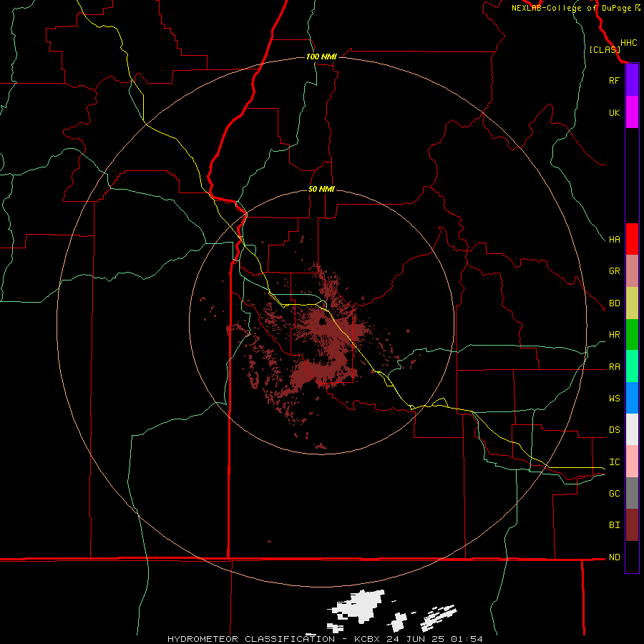
Task: Click the ND legend label
Action: tap(614, 557)
